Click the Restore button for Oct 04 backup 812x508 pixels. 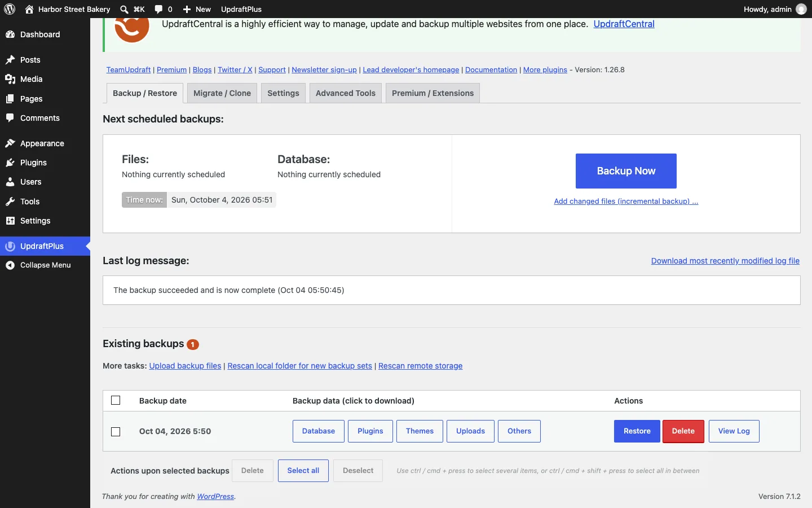637,431
